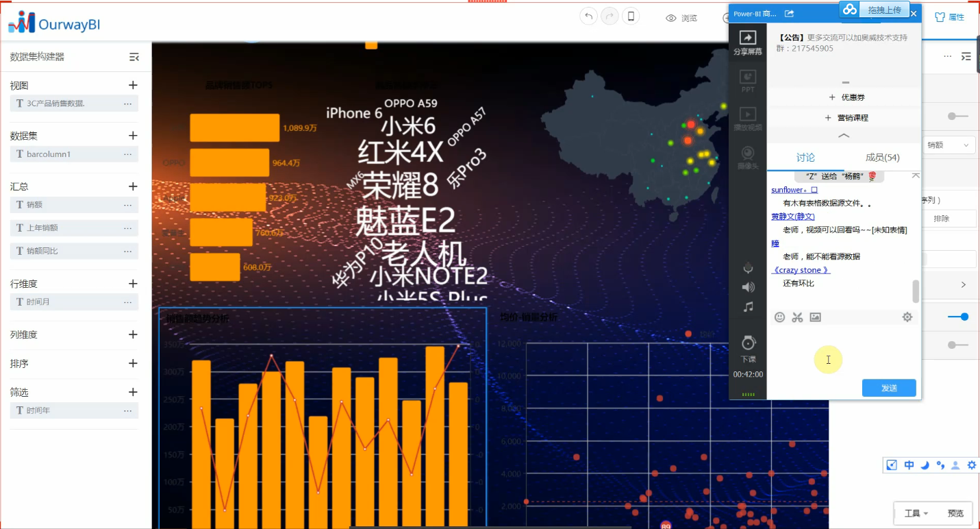Click the 瞳 user link

coord(775,243)
